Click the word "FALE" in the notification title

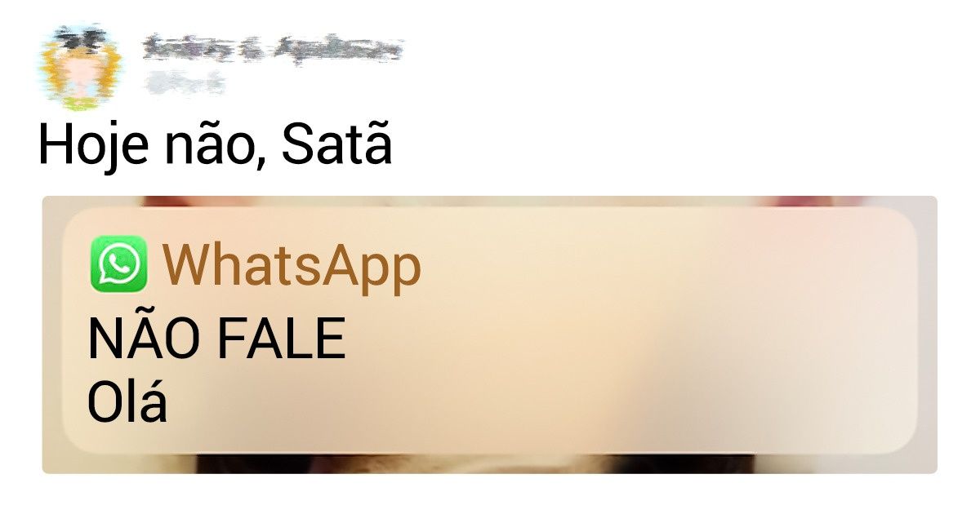(282, 339)
